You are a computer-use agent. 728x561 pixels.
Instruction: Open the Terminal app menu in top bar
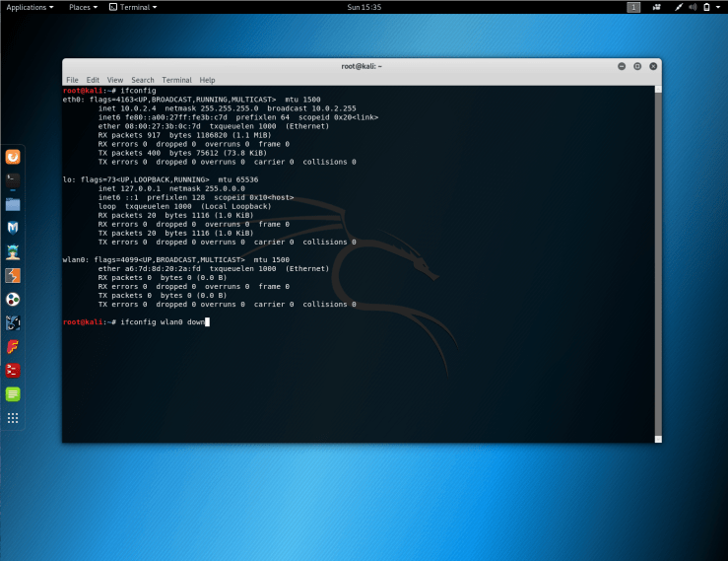tap(133, 7)
